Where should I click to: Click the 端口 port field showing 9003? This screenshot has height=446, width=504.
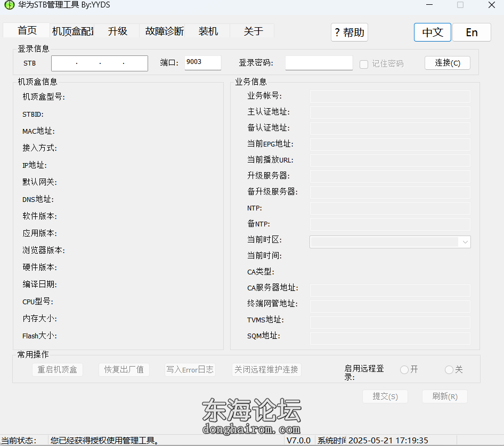point(203,63)
